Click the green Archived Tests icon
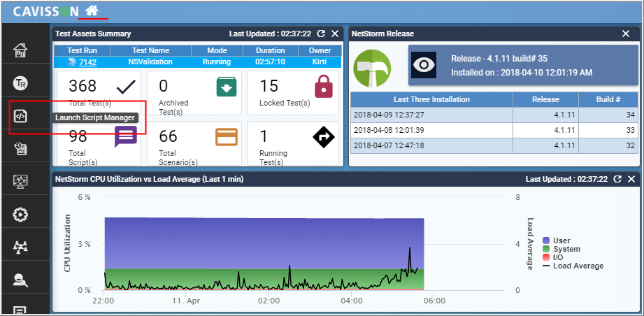The image size is (644, 316). point(227,87)
